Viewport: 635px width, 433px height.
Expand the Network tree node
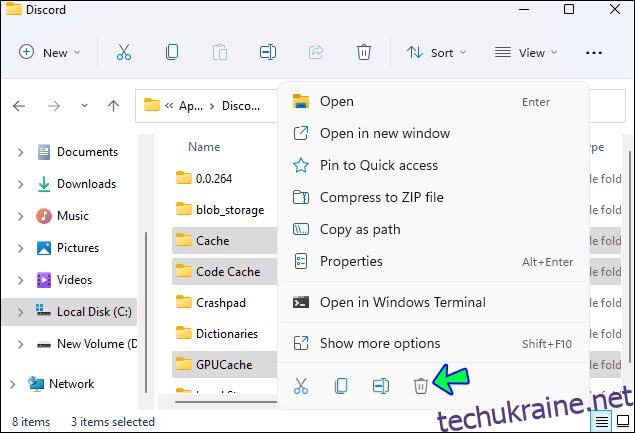(12, 384)
